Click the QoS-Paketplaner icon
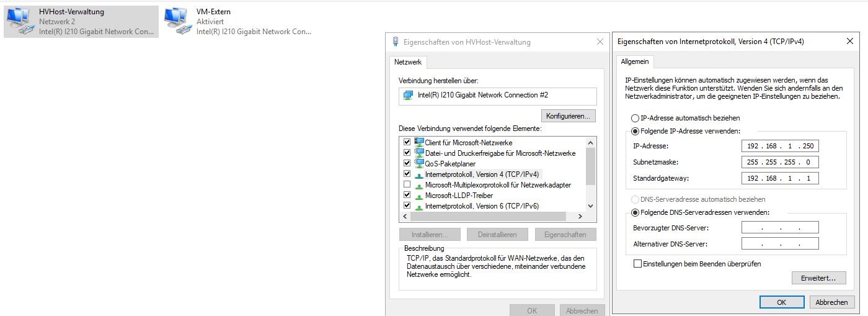This screenshot has height=316, width=868. [420, 163]
